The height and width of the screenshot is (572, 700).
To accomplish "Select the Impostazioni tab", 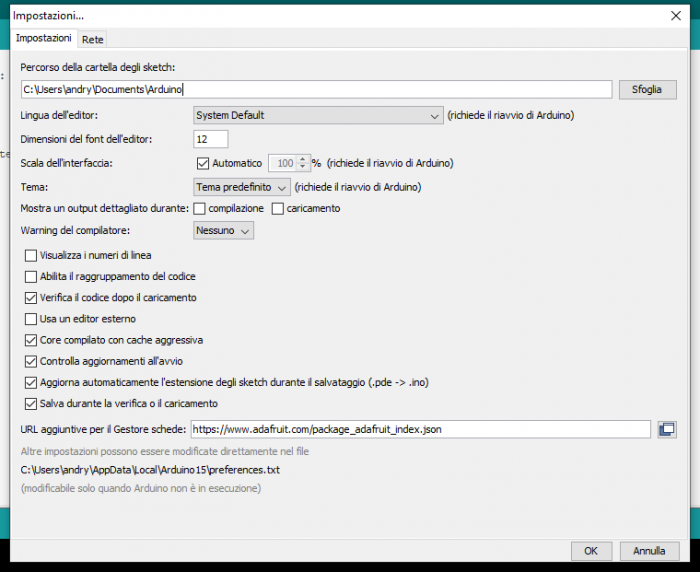I will [x=44, y=38].
